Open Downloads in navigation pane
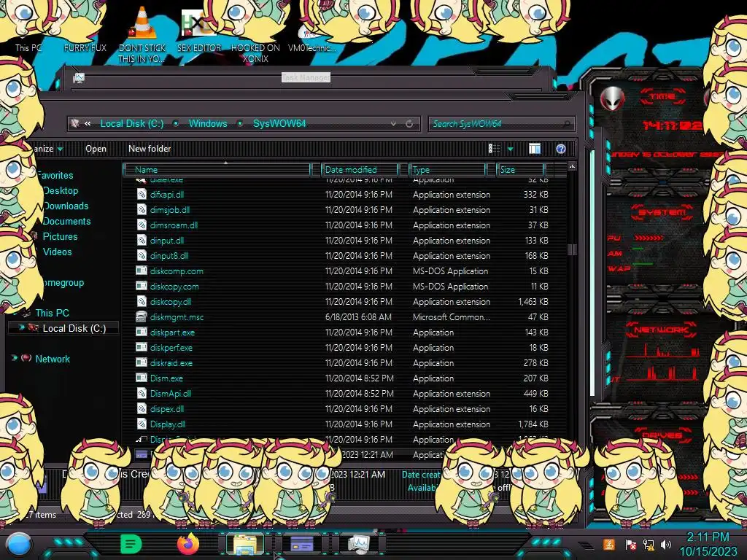 (66, 206)
